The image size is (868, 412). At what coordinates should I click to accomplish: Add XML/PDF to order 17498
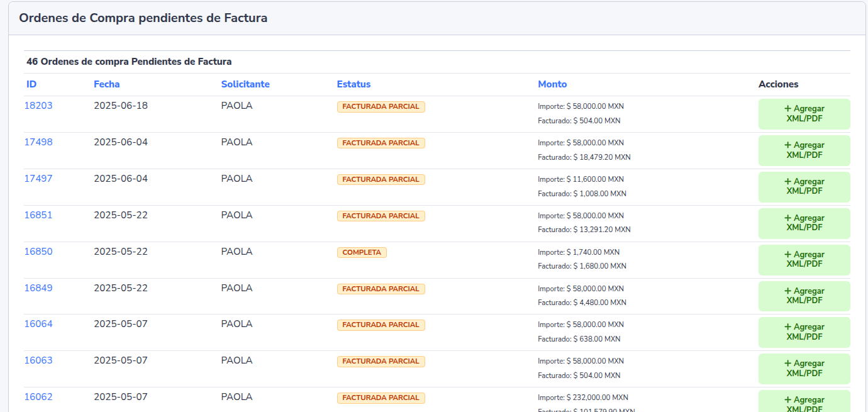[804, 150]
